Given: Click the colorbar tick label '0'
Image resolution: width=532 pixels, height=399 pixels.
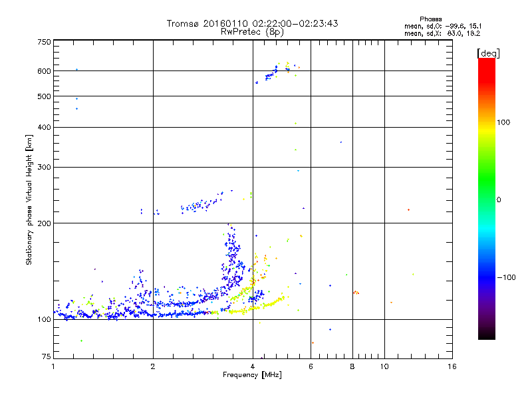Looking at the screenshot, I should tap(499, 200).
